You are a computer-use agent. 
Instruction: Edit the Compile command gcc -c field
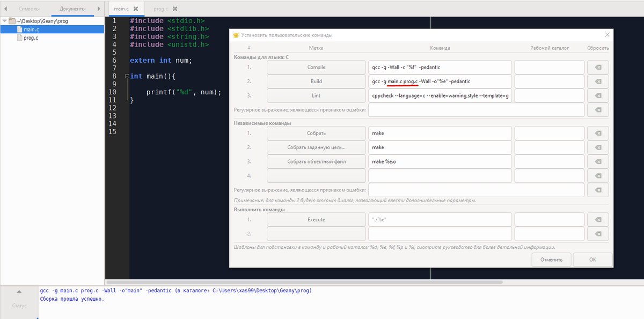[440, 68]
